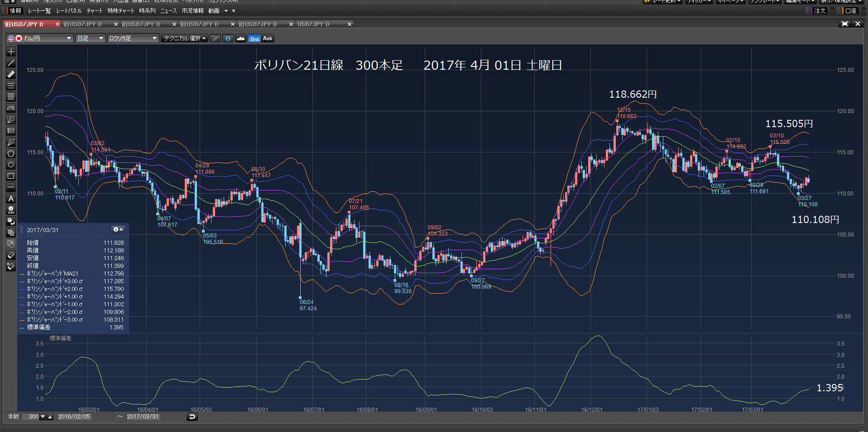
Task: Select the rectangle drawing tool
Action: 11,176
